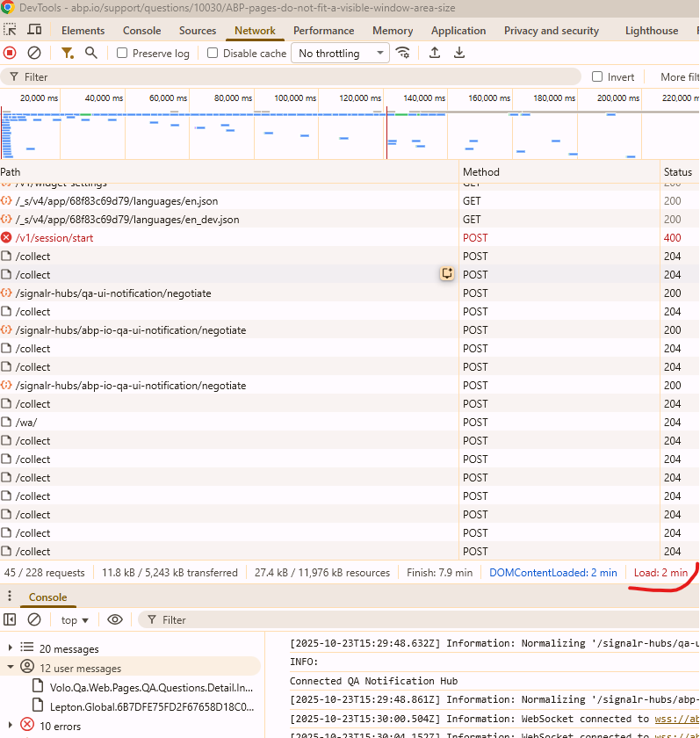Click the import HAR file upload icon
The image size is (700, 738).
click(x=434, y=53)
